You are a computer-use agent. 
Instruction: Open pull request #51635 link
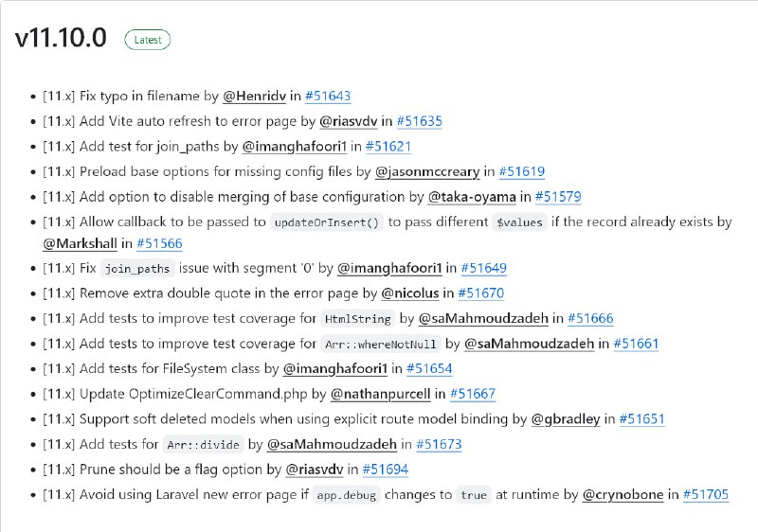(419, 121)
